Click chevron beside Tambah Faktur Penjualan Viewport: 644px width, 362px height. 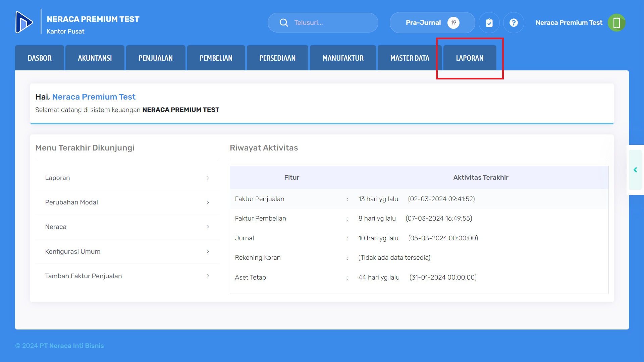pos(208,276)
